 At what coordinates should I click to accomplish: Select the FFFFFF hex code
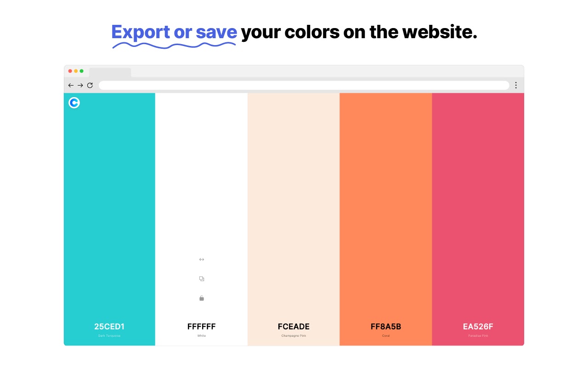point(202,327)
